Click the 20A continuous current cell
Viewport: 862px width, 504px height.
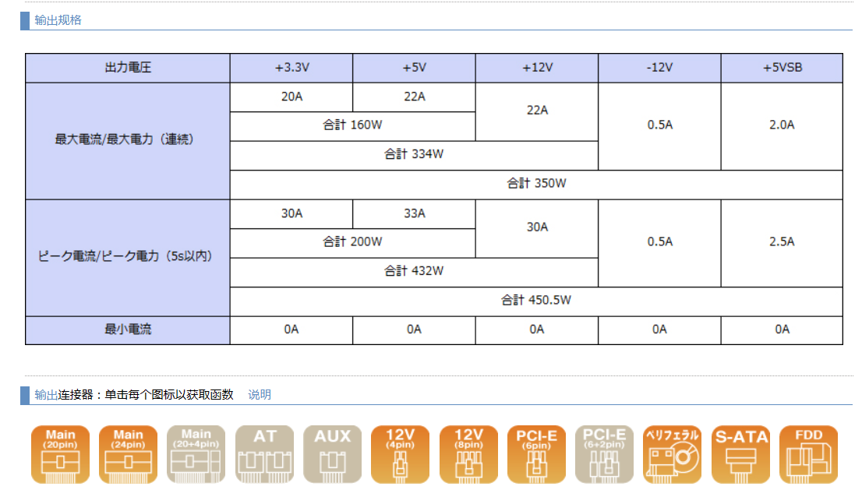coord(291,97)
